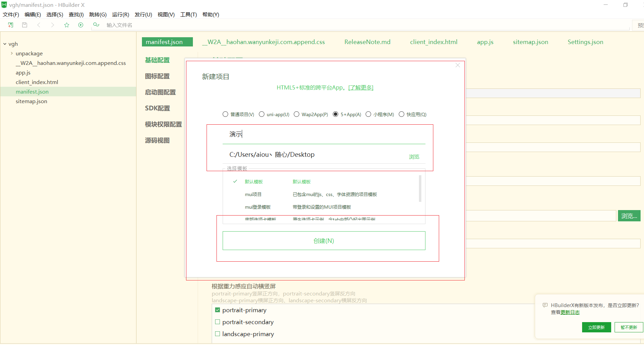This screenshot has width=644, height=345.
Task: Collapse the vgh project tree
Action: pos(4,44)
